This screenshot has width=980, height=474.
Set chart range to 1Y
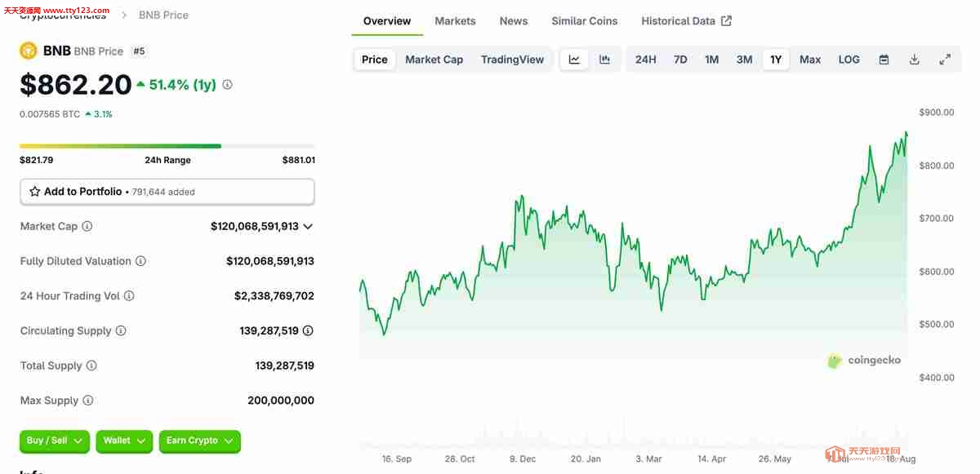776,60
